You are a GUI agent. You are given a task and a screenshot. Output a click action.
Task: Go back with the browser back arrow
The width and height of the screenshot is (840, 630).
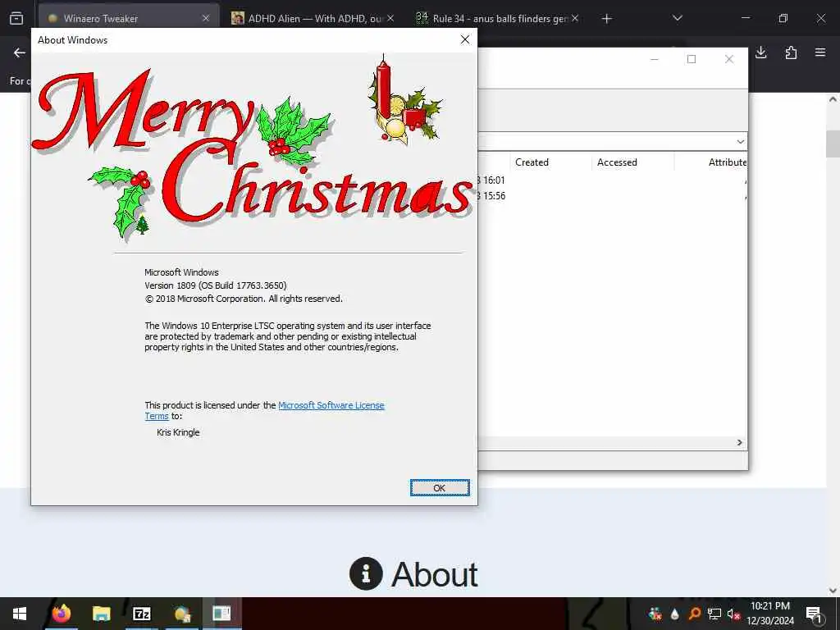click(20, 52)
